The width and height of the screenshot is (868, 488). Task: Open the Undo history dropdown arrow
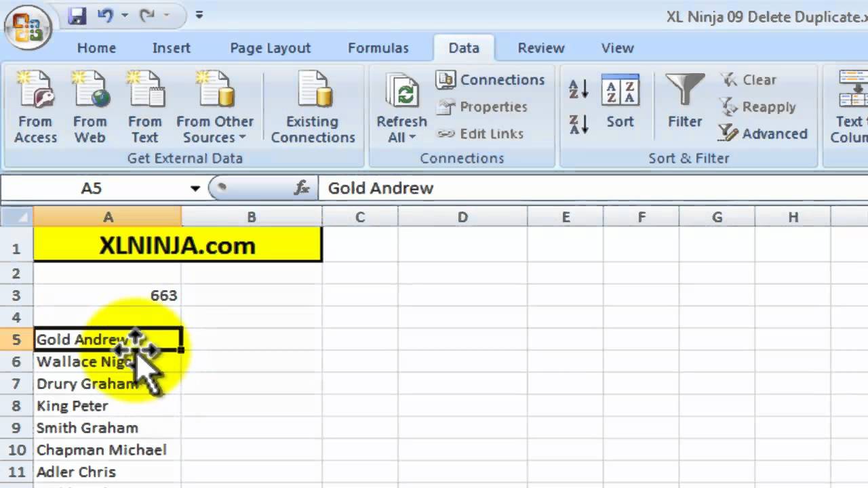[124, 15]
